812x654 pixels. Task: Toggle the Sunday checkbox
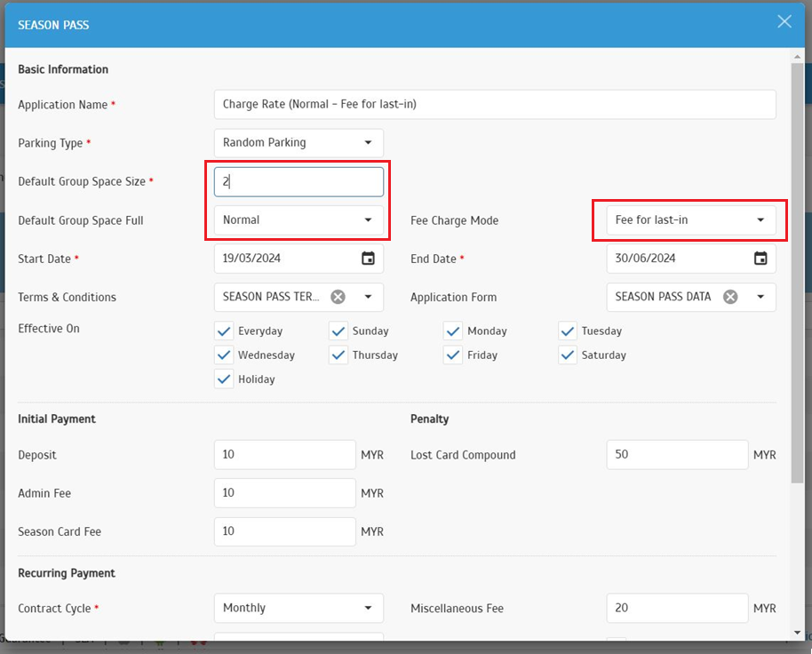[338, 331]
